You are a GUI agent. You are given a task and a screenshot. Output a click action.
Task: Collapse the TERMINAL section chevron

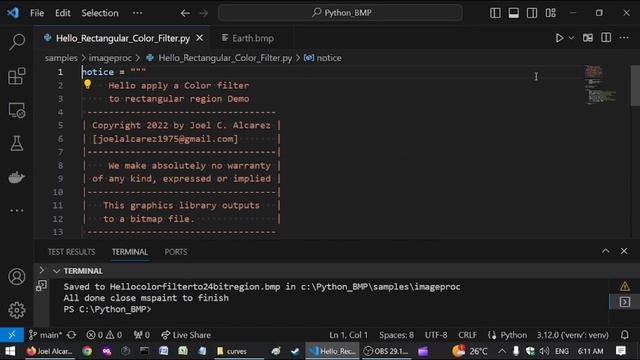(56, 271)
